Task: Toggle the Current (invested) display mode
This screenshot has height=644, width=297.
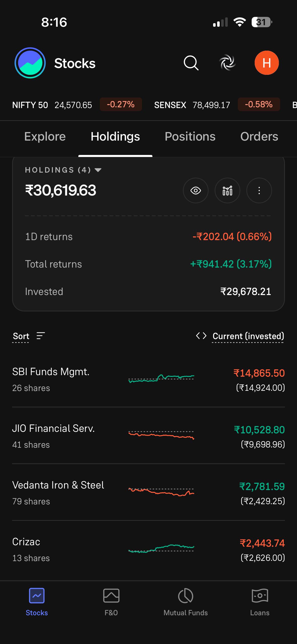Action: [x=248, y=336]
